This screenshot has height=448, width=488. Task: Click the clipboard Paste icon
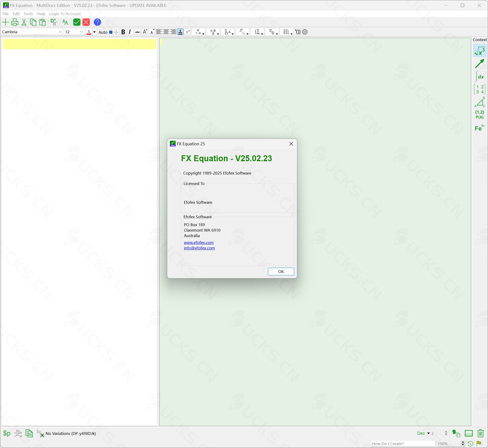tap(43, 22)
